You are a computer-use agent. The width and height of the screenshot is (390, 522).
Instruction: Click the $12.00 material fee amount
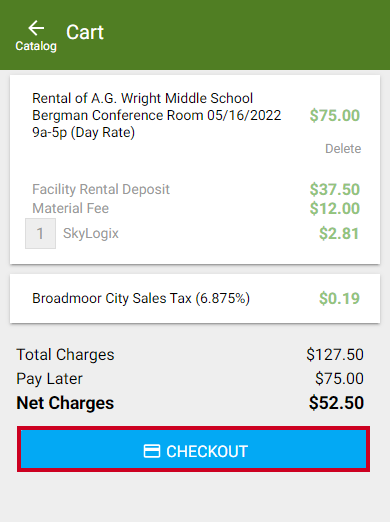(335, 209)
